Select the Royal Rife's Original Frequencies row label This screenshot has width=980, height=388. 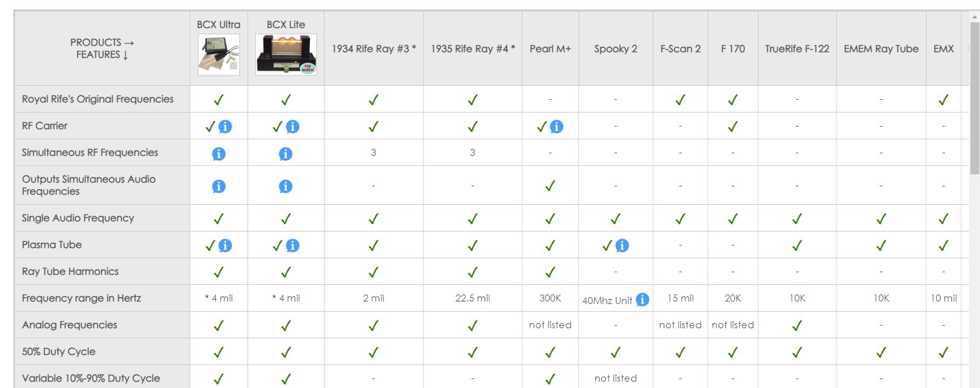coord(98,99)
